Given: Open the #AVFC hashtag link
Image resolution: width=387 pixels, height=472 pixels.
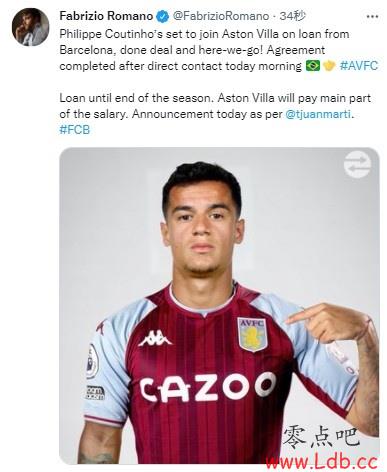Looking at the screenshot, I should [x=359, y=66].
